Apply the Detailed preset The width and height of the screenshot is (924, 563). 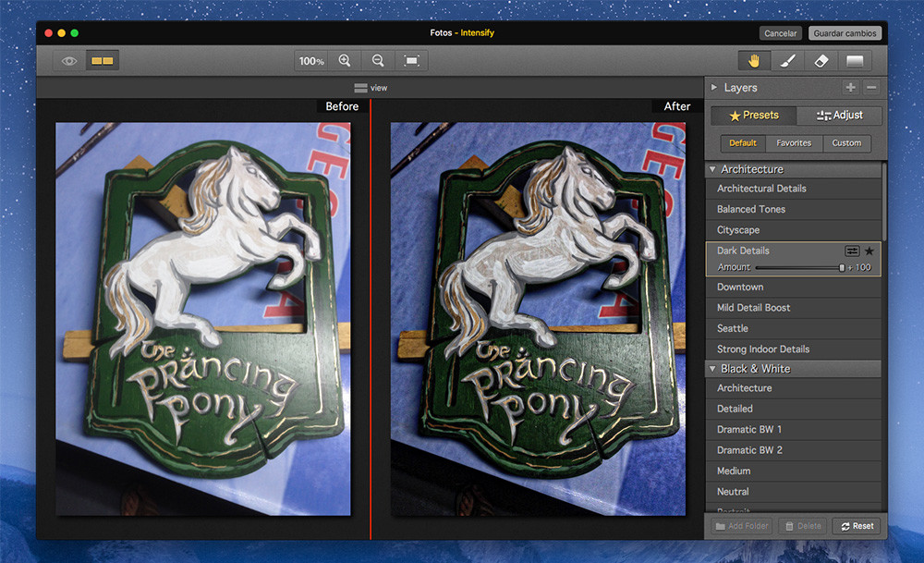point(793,409)
